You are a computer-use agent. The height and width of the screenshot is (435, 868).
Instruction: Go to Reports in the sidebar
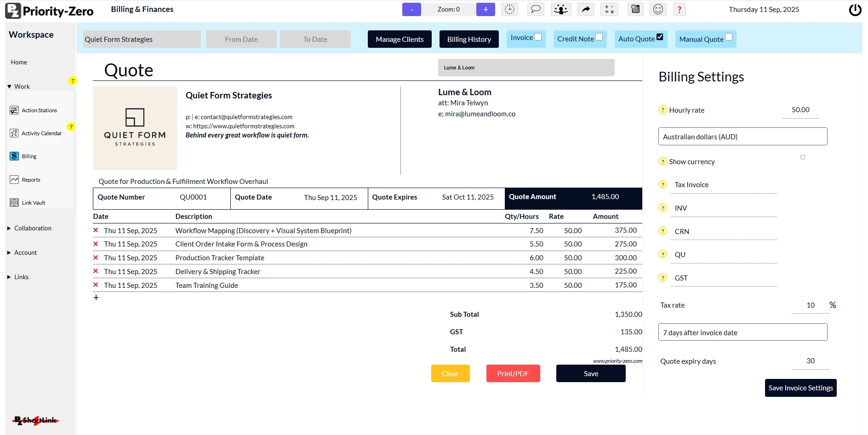(x=31, y=180)
